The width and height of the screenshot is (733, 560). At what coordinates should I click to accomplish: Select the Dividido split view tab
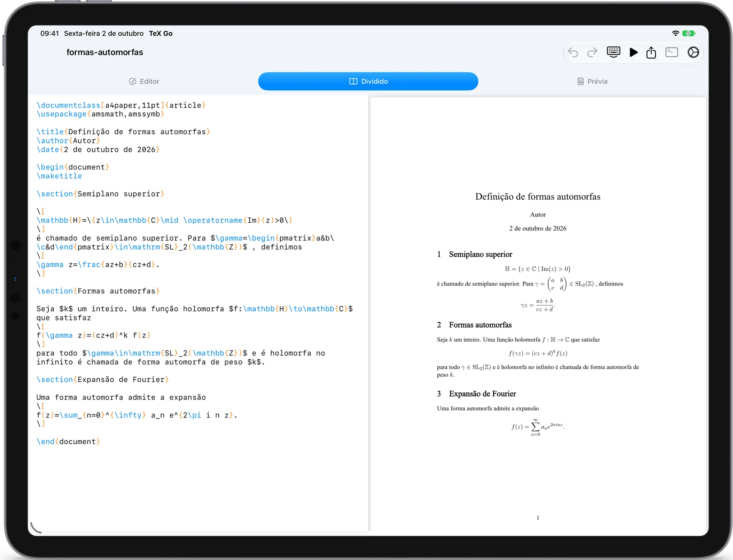[x=368, y=81]
